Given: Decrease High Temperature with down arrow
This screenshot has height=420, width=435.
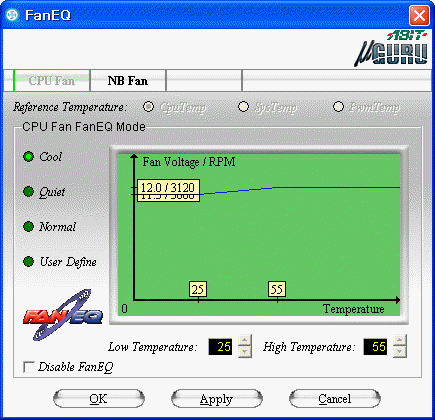Looking at the screenshot, I should click(400, 352).
